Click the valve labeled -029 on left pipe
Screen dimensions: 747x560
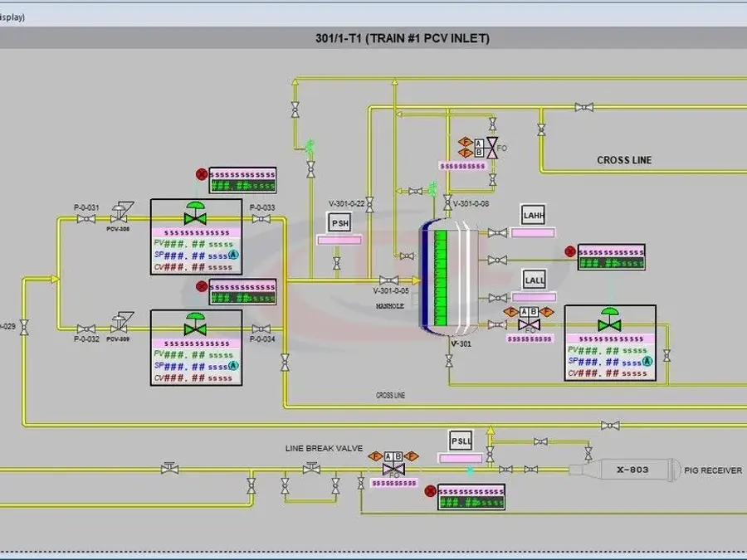pyautogui.click(x=24, y=327)
